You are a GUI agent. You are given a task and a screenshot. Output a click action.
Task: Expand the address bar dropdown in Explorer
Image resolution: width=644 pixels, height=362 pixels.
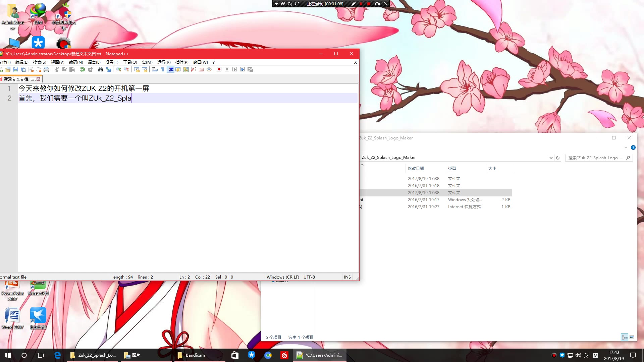click(x=551, y=158)
